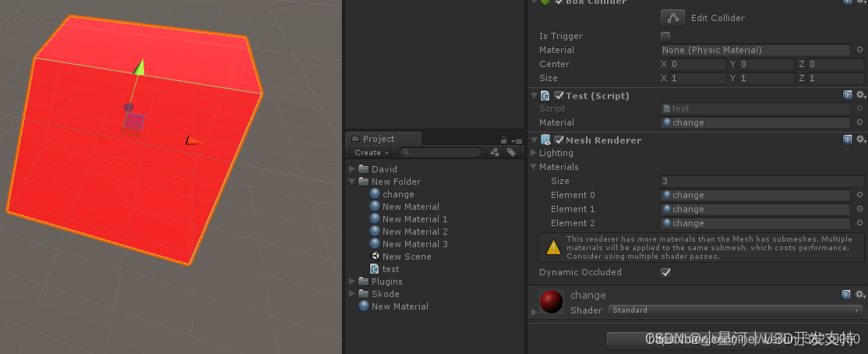This screenshot has width=868, height=354.
Task: Open help icon for Mesh Renderer component
Action: pos(847,140)
